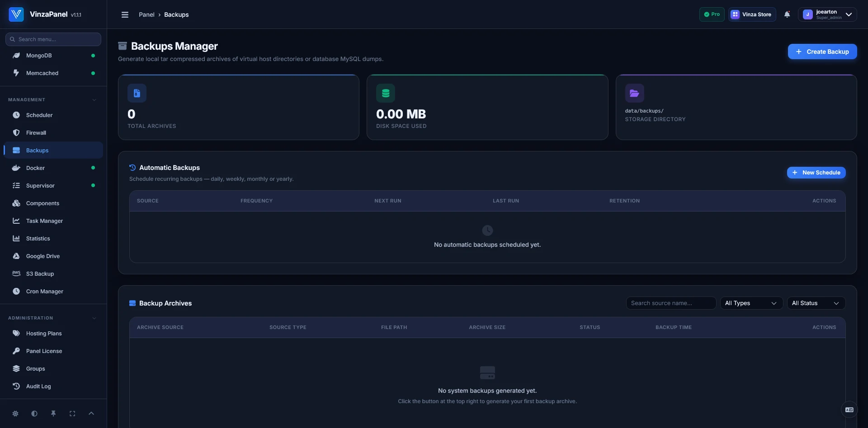Open the Vinza Store

[752, 14]
